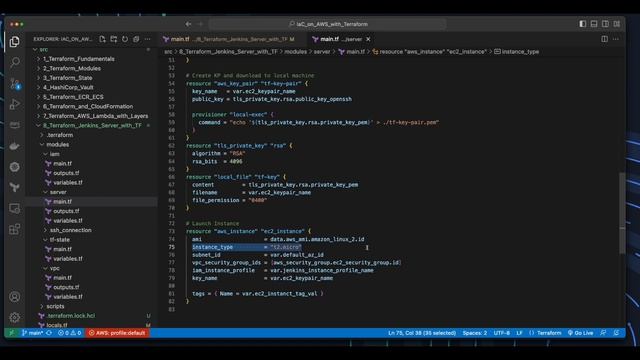The image size is (640, 360).
Task: Open variables.tf under the vpc folder
Action: click(68, 297)
